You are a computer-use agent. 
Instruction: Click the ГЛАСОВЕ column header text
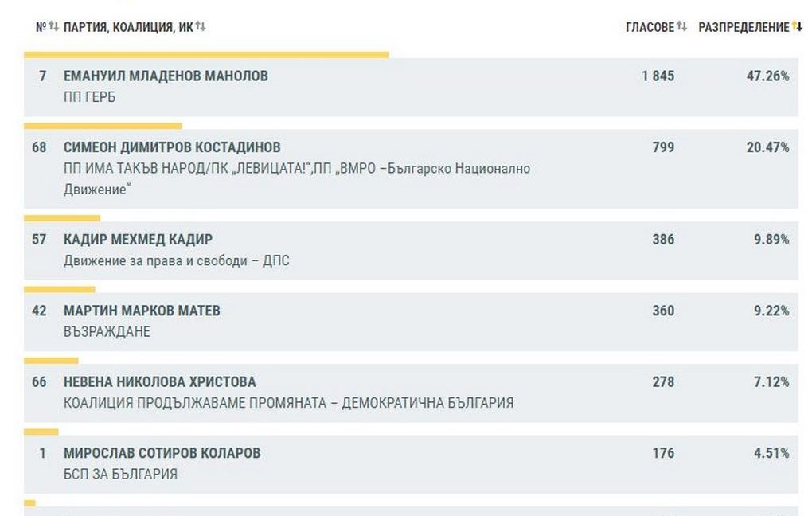[650, 27]
